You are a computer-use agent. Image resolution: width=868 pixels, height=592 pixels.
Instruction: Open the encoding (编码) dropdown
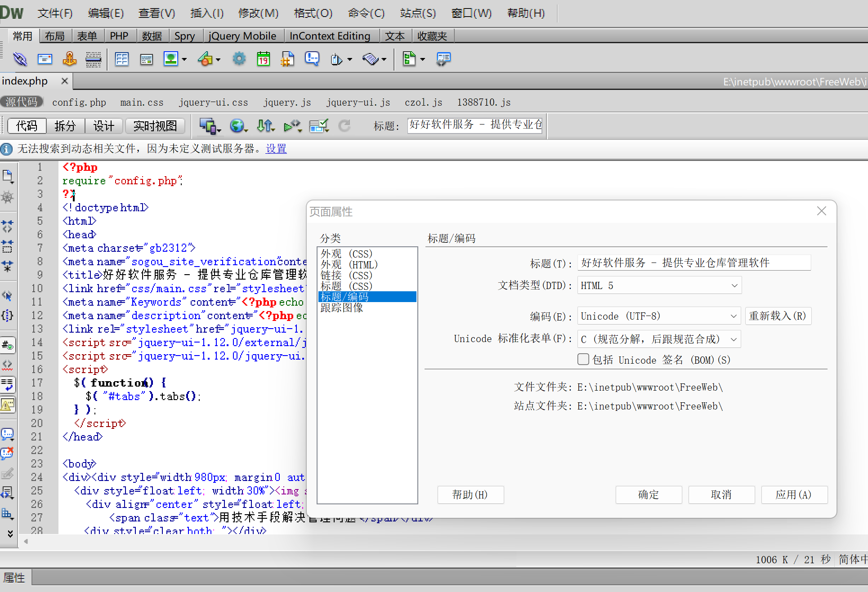pyautogui.click(x=659, y=316)
